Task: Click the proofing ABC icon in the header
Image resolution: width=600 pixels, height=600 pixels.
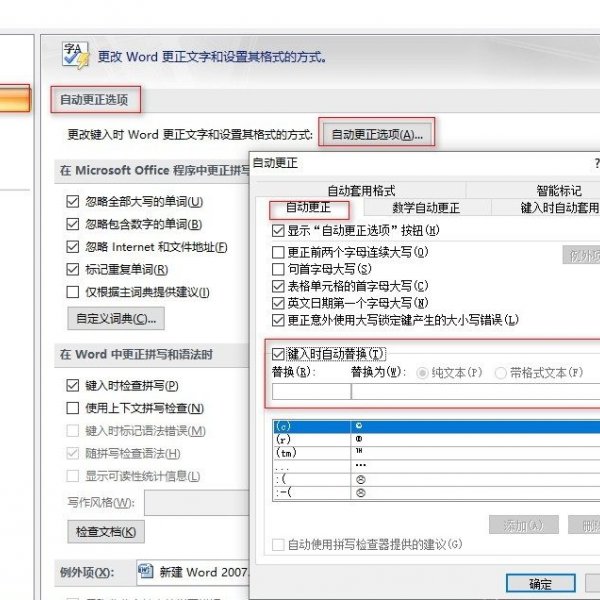Action: (75, 56)
